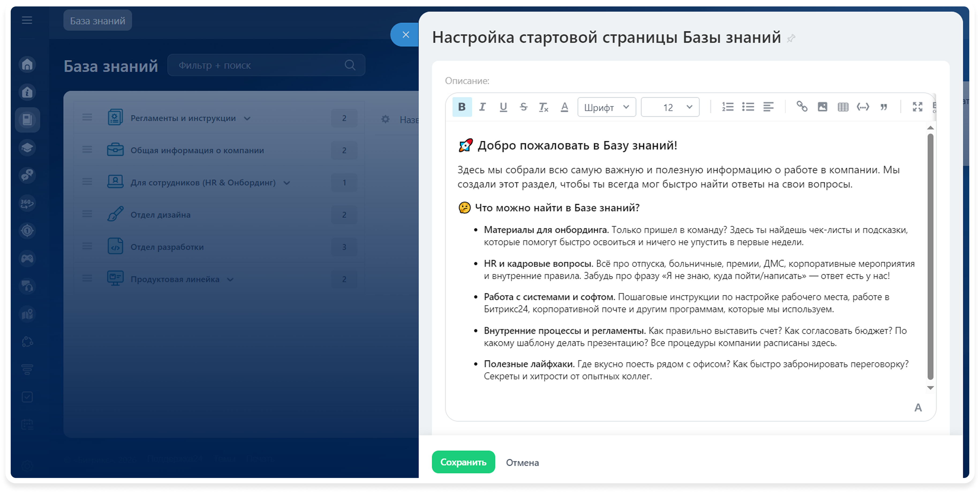
Task: Click the Сохранить button
Action: 463,462
